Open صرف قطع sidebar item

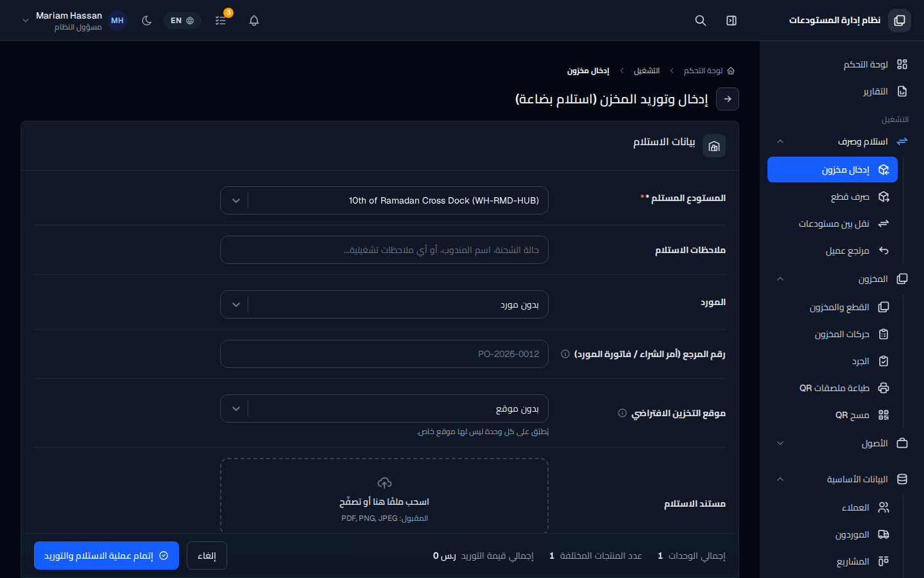(x=832, y=197)
